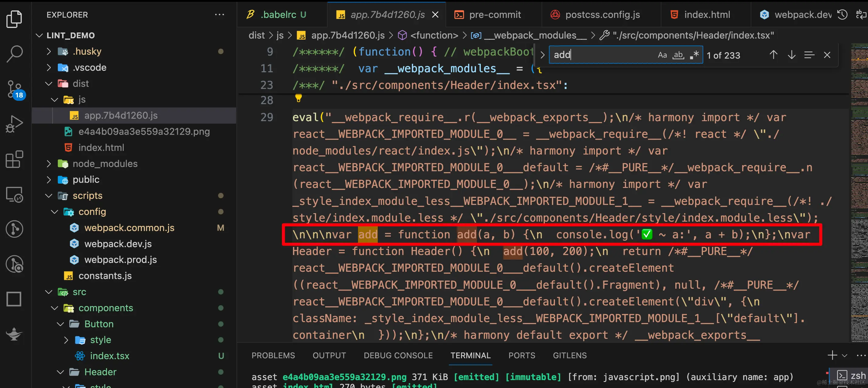This screenshot has height=388, width=868.
Task: Collapse the LINT_DEMO root folder
Action: coord(39,35)
